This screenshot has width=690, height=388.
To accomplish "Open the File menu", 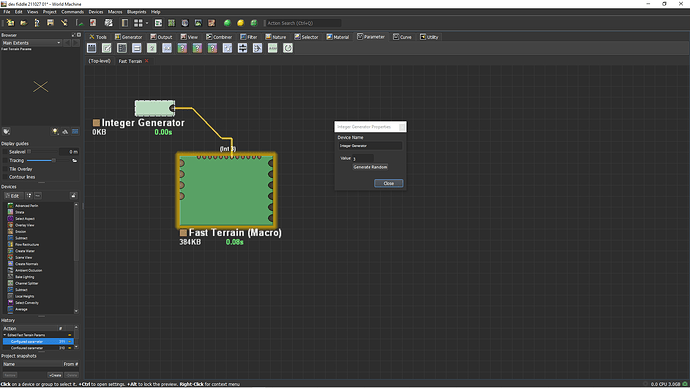I will click(7, 12).
